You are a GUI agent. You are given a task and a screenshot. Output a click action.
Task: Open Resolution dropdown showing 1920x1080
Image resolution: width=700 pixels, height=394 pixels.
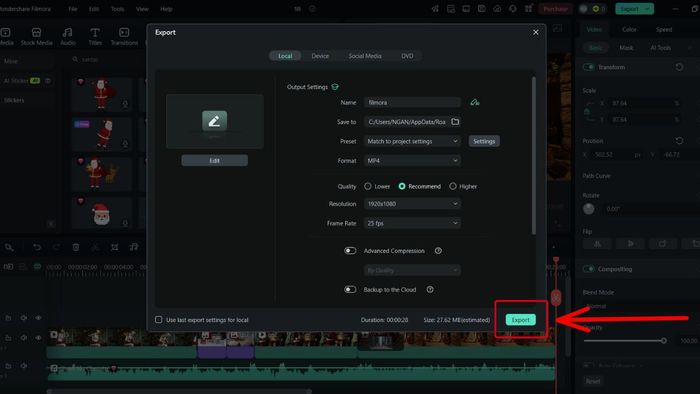(412, 204)
